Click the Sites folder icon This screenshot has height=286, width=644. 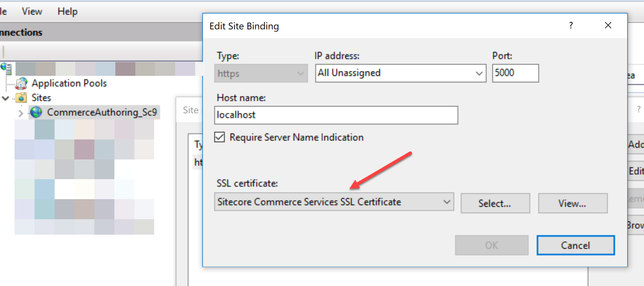click(x=21, y=97)
